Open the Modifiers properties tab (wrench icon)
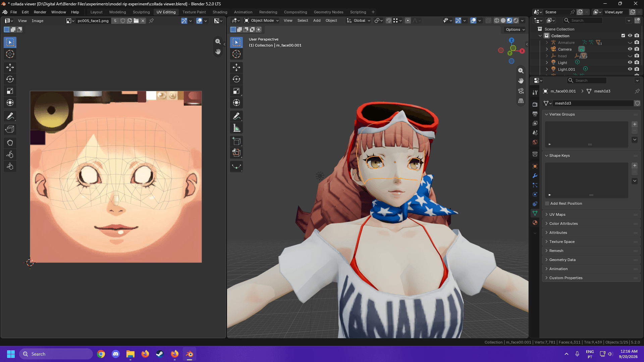Image resolution: width=644 pixels, height=362 pixels. coord(535,176)
